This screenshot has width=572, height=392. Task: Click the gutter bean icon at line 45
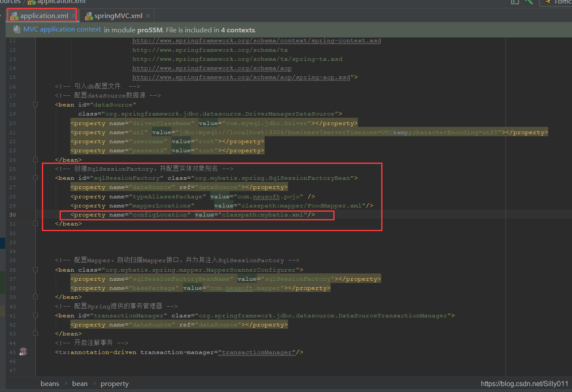pyautogui.click(x=23, y=352)
